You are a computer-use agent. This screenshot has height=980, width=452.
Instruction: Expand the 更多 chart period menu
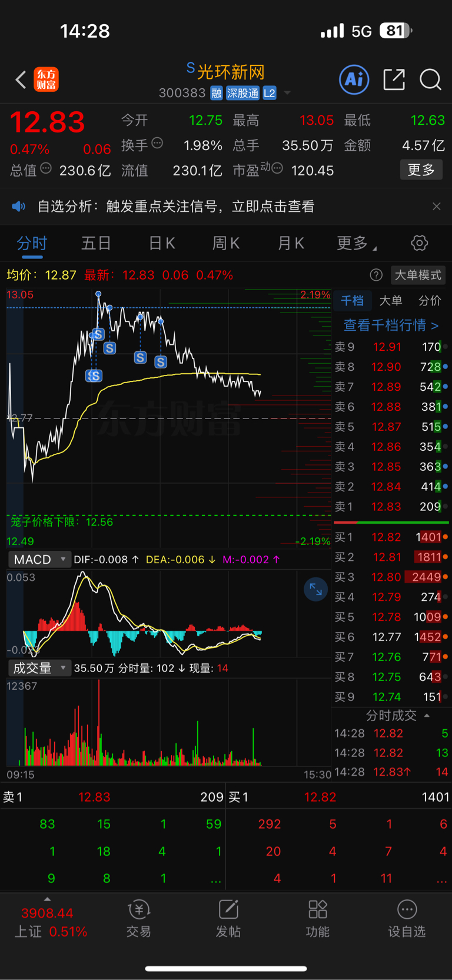tap(356, 243)
